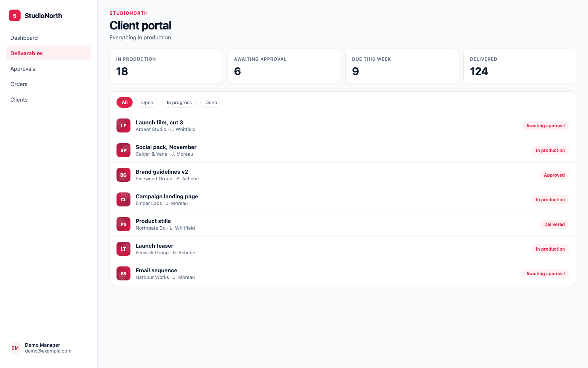Click the demo@example.com address

[x=48, y=351]
